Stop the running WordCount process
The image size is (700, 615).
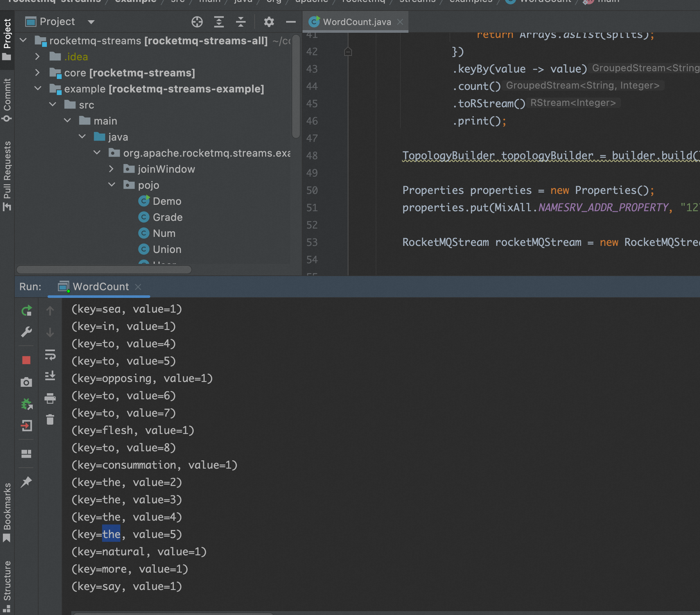click(x=26, y=360)
